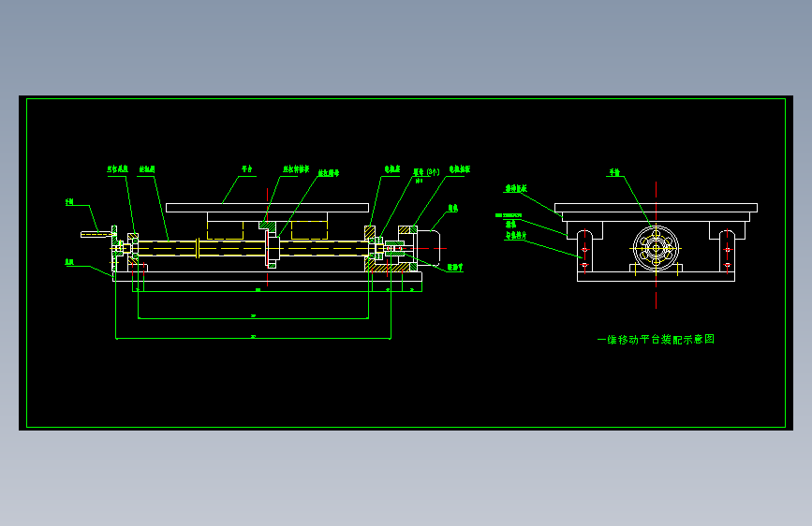Screen dimensions: 812x526
Task: Click the 平台 label above the side view
Action: [247, 169]
